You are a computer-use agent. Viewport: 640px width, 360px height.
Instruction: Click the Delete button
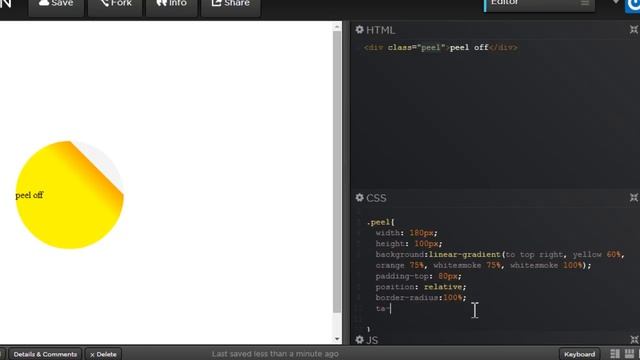click(x=103, y=354)
